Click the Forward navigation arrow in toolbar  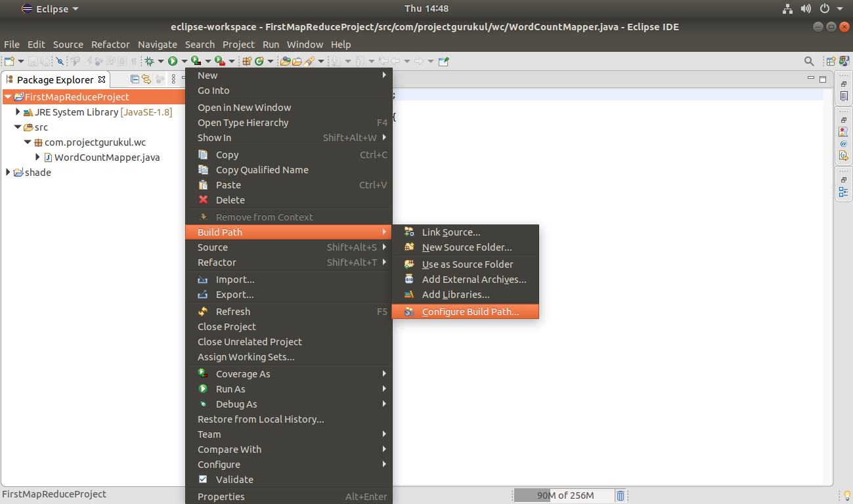[x=418, y=61]
